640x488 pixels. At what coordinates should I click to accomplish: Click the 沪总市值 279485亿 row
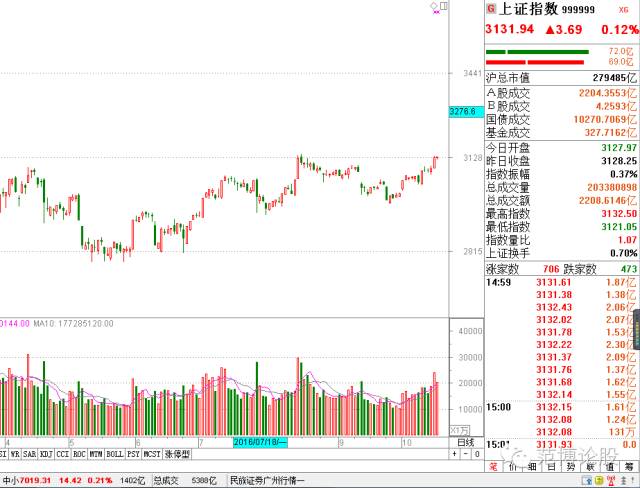click(x=561, y=78)
